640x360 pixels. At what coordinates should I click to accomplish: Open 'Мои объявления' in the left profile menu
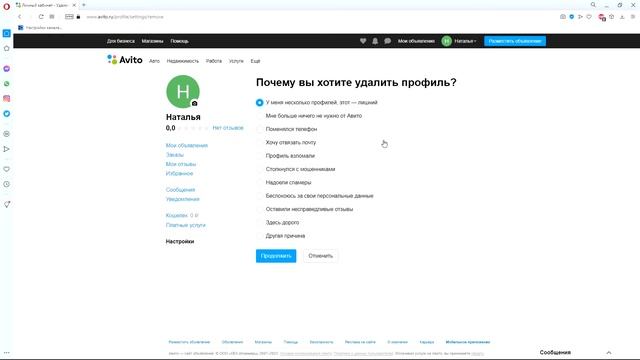coord(187,145)
